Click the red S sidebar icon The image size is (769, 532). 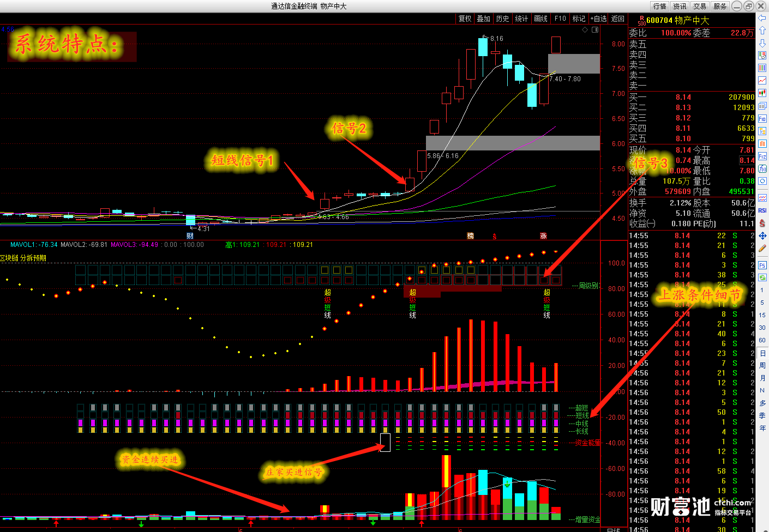(762, 223)
